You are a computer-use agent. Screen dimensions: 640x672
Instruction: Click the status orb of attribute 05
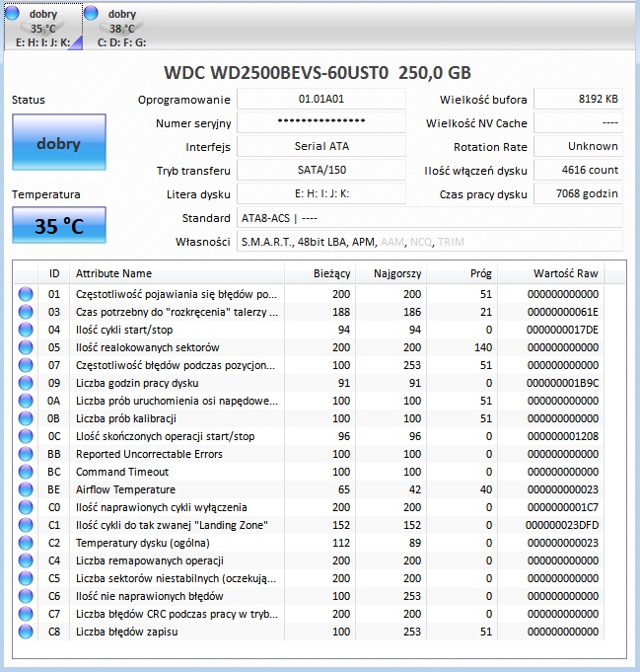(26, 347)
